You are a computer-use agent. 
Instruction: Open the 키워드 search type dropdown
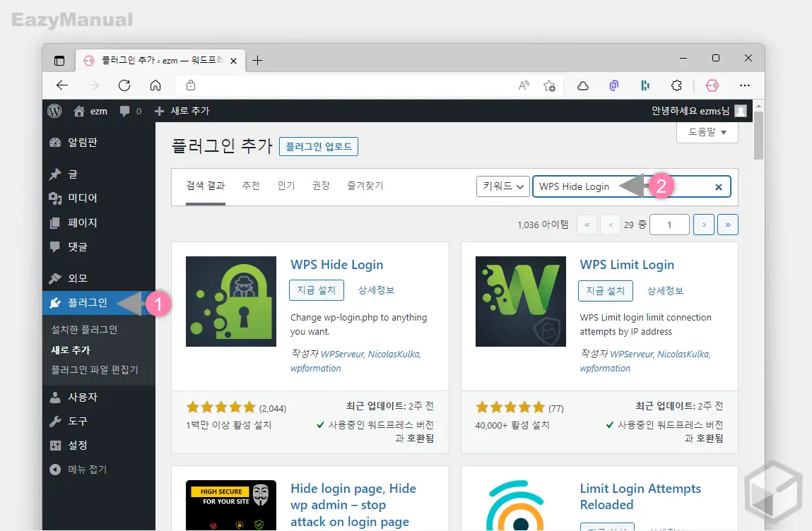pyautogui.click(x=503, y=186)
